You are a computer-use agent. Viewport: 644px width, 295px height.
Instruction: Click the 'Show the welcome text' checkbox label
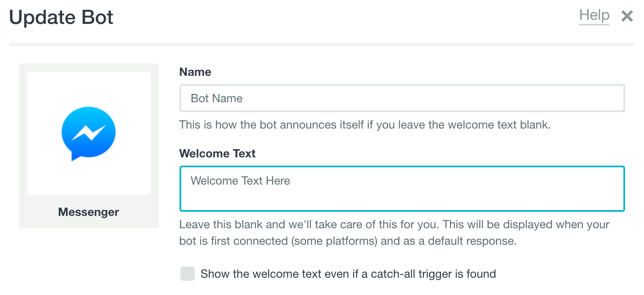[x=348, y=274]
